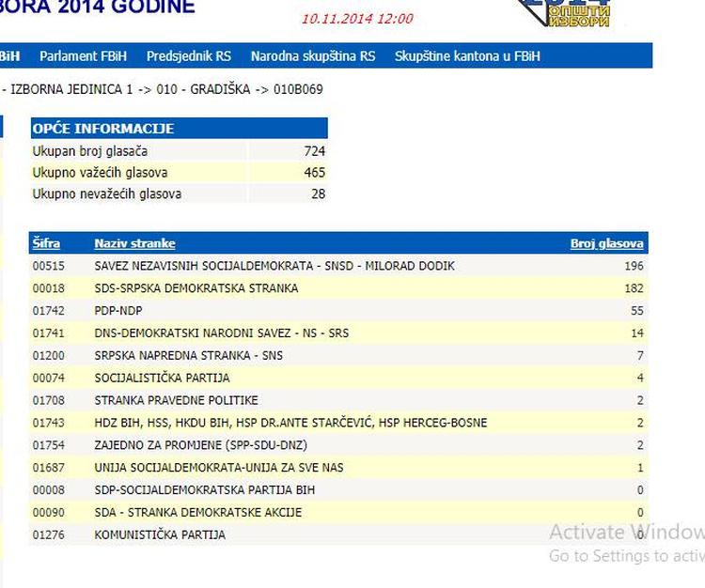This screenshot has height=588, width=705.
Task: Click party code 01741
Action: [x=49, y=333]
